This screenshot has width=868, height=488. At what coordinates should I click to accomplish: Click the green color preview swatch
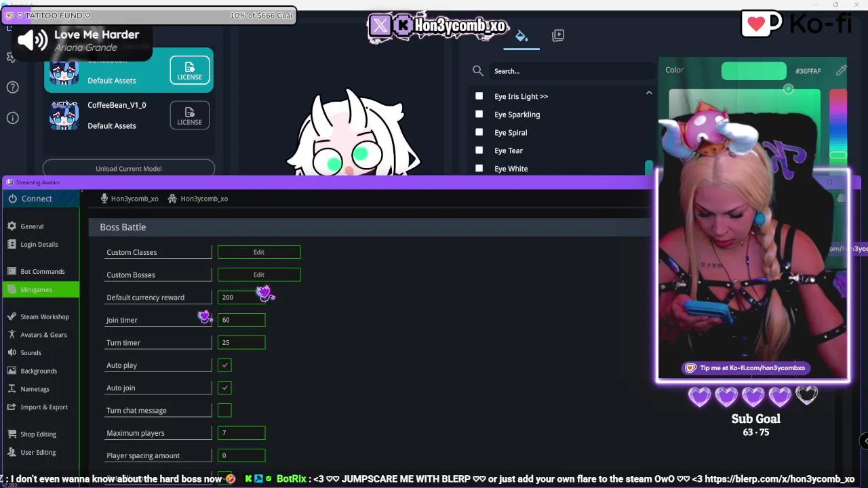[x=753, y=70]
